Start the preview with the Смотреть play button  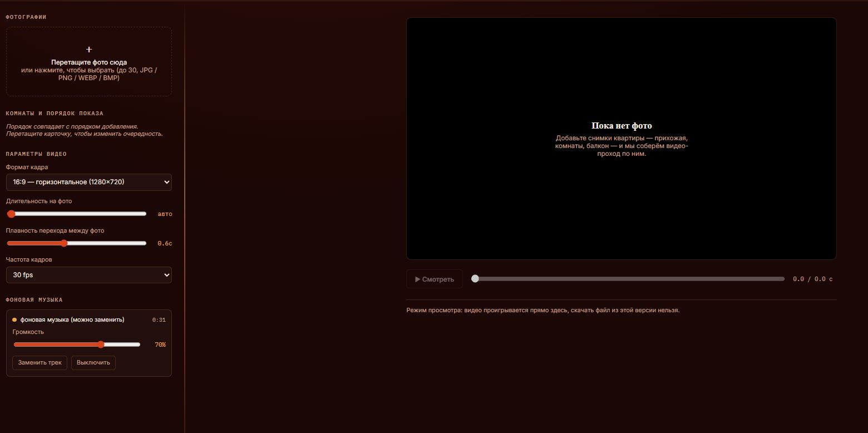435,279
